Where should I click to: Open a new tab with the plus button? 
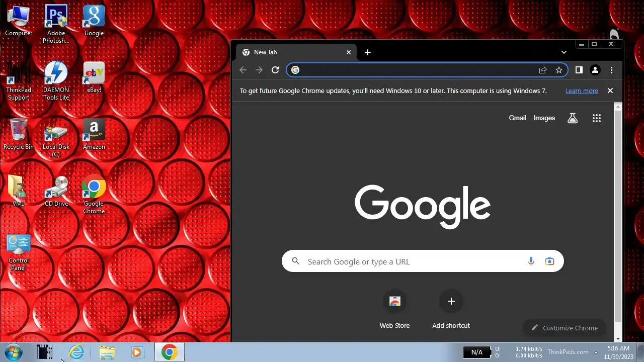(x=368, y=52)
